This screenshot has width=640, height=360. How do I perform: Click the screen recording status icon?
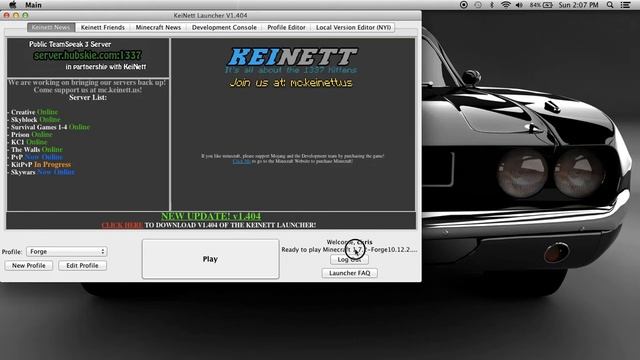click(x=464, y=5)
